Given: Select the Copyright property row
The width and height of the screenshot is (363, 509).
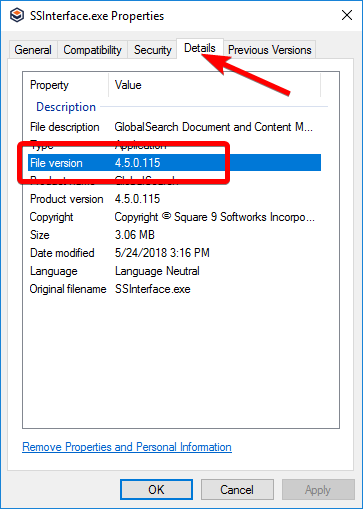Looking at the screenshot, I should pyautogui.click(x=174, y=217).
